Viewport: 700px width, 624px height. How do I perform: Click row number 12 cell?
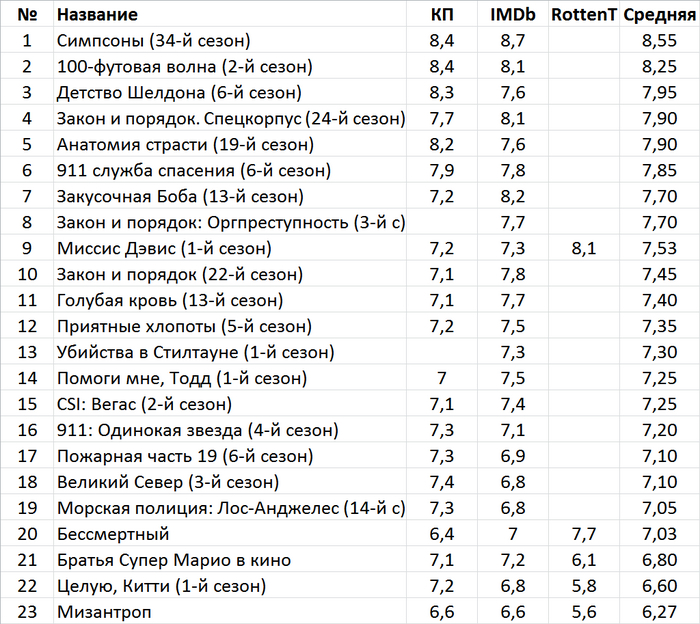click(28, 326)
